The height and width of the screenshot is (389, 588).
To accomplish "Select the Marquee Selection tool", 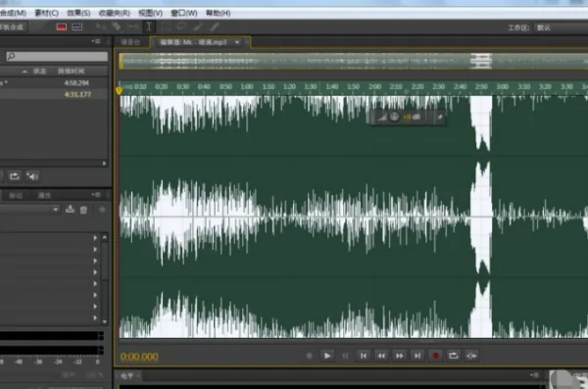I will pyautogui.click(x=166, y=26).
